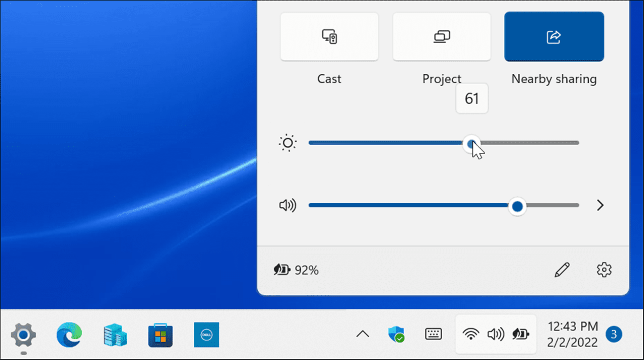Launch Microsoft Edge from the taskbar

tap(69, 335)
